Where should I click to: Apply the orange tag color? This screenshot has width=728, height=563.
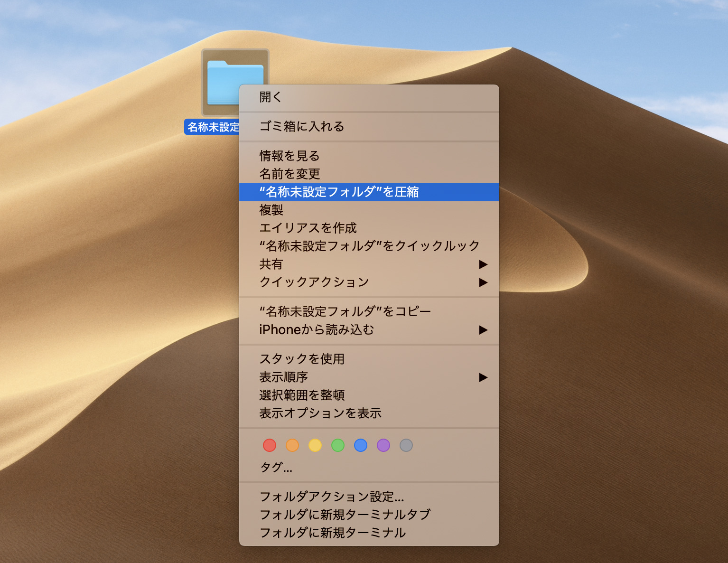[292, 445]
